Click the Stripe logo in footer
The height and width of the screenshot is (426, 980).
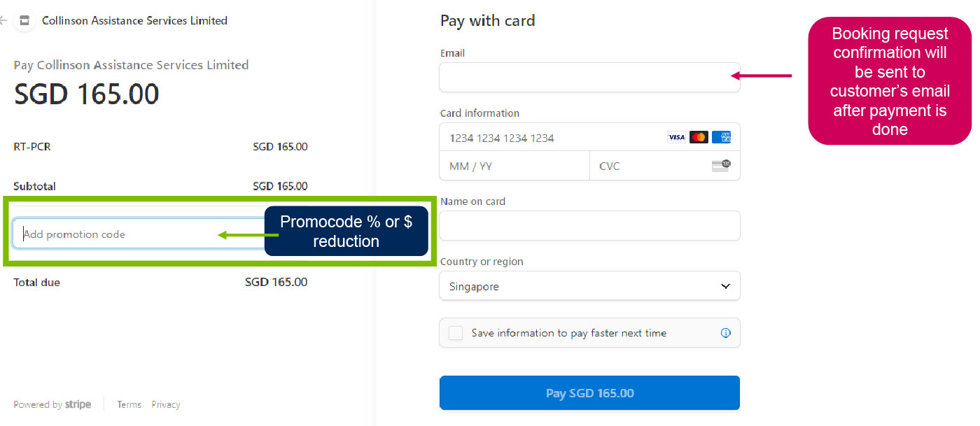78,404
